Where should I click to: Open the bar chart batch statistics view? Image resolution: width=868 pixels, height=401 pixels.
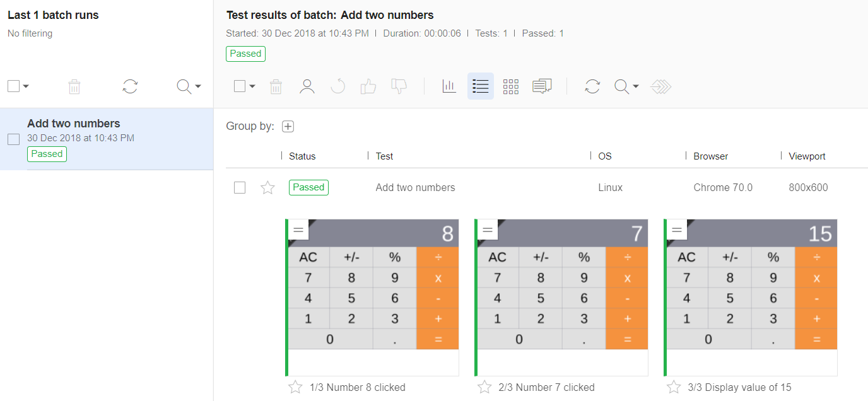coord(449,86)
